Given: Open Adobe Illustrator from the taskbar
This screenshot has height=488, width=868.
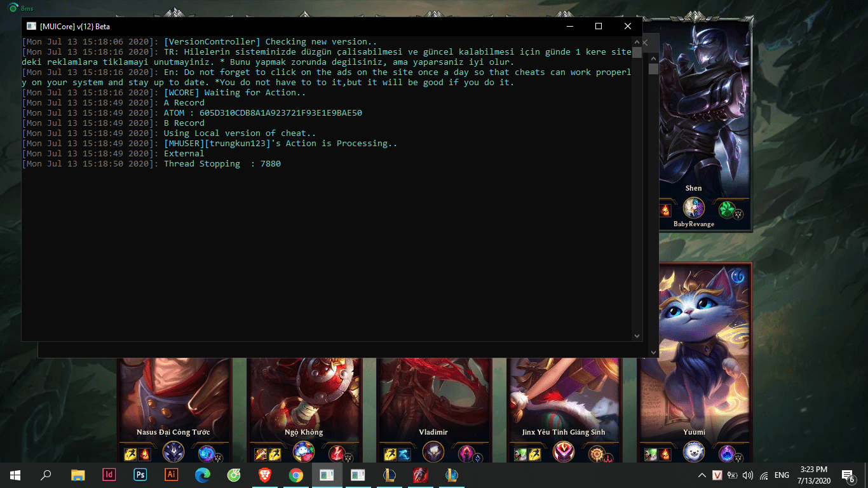Looking at the screenshot, I should (x=171, y=475).
